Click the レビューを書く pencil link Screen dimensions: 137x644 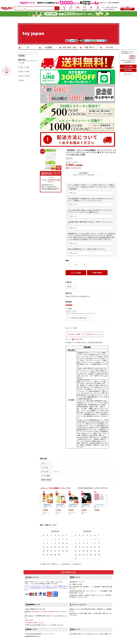[x=71, y=328]
